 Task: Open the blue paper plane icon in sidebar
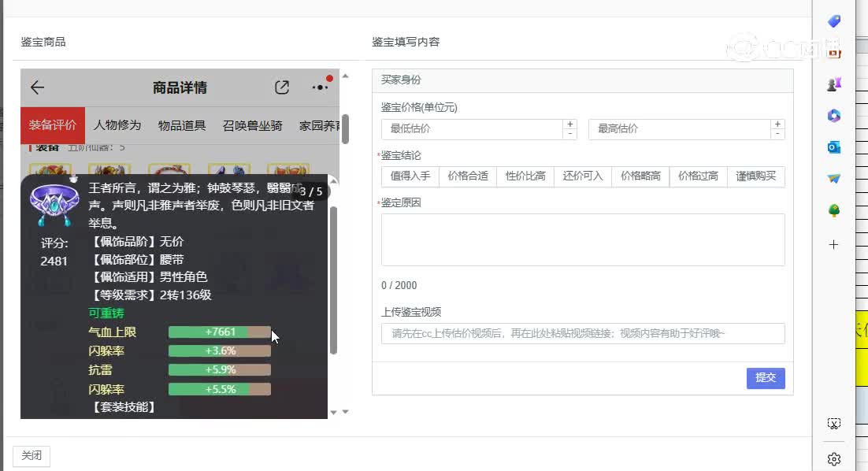pyautogui.click(x=833, y=179)
